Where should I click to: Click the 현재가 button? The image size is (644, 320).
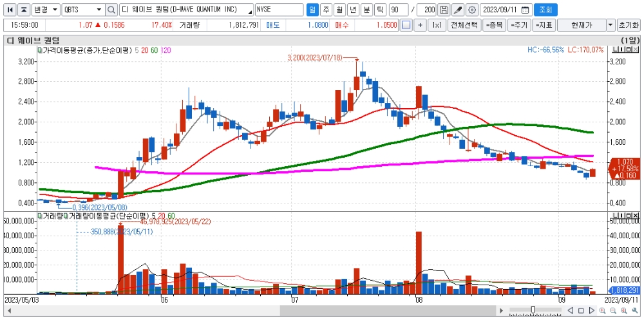(x=582, y=25)
